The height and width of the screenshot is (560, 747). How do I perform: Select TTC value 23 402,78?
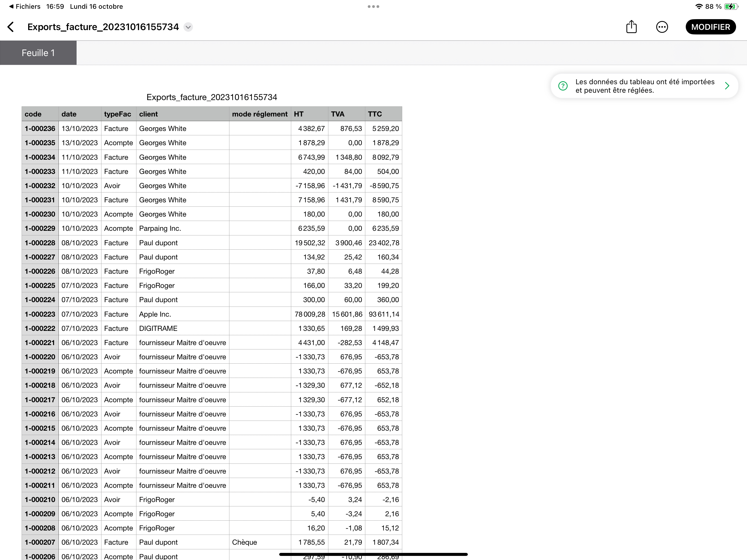point(384,243)
